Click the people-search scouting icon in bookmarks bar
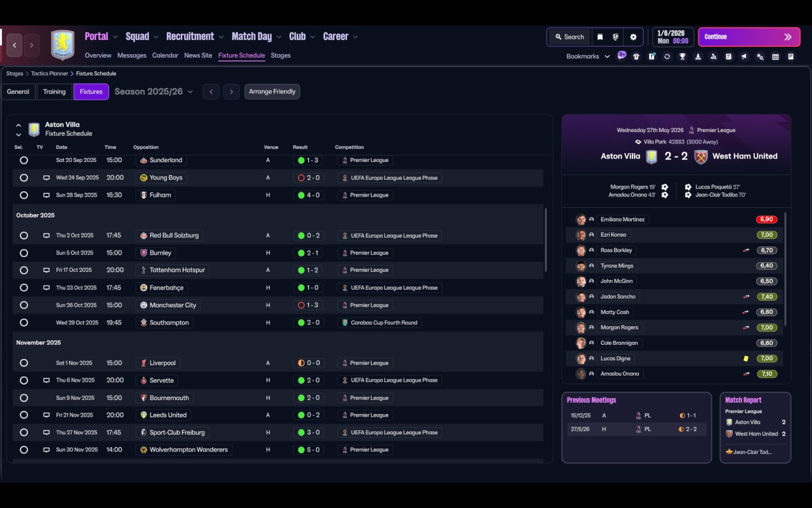 tap(713, 57)
